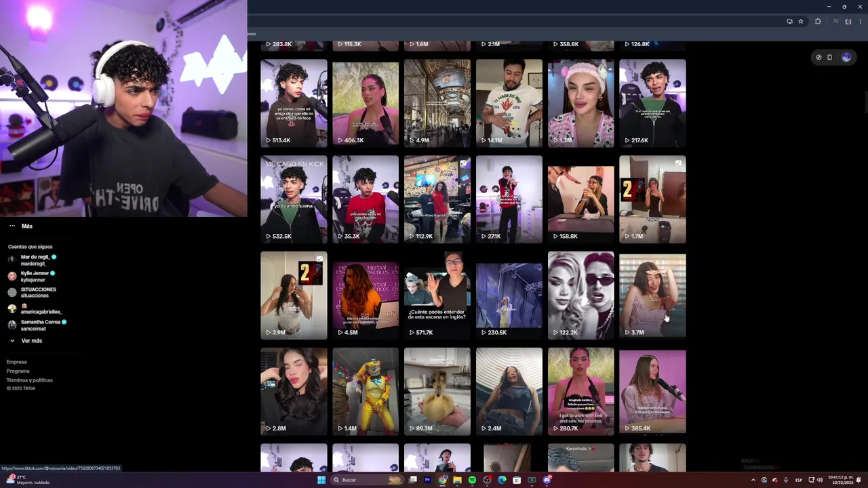Expand the Empresa footer section
This screenshot has width=868, height=488.
click(17, 362)
